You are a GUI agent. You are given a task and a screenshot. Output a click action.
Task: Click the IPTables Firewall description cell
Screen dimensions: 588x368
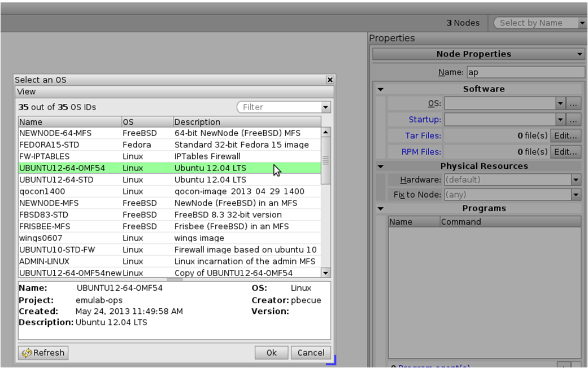click(x=207, y=156)
